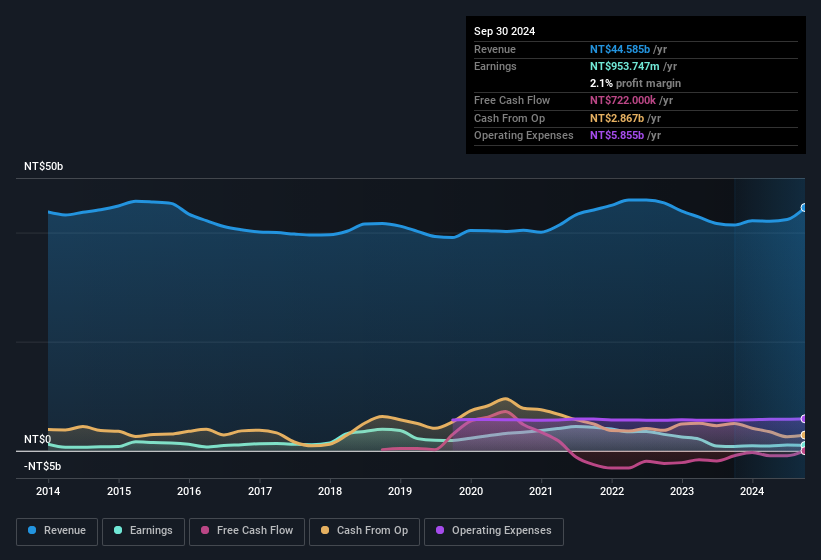
Task: Click the 2018 x-axis label
Action: (330, 491)
